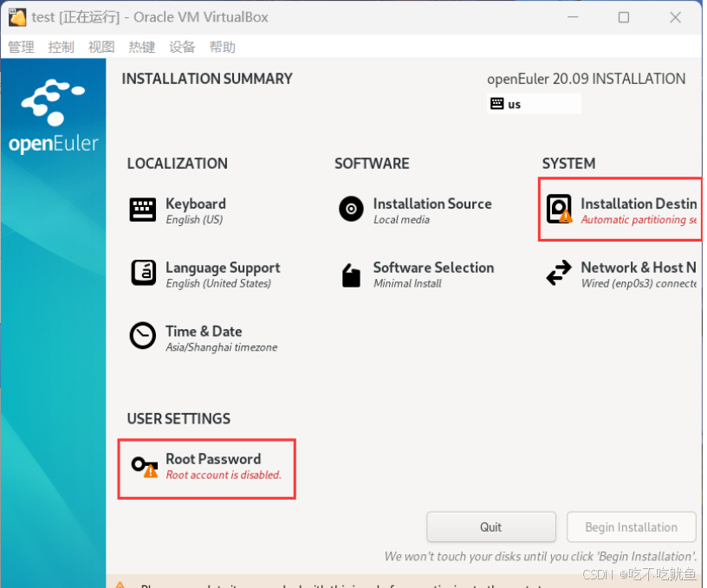Click 'English (United States)' text

tap(218, 283)
